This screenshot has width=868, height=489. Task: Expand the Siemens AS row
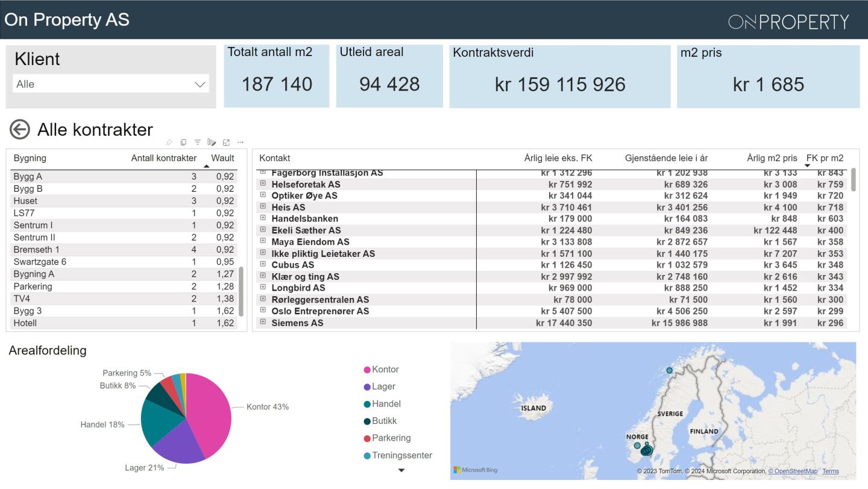coord(263,323)
